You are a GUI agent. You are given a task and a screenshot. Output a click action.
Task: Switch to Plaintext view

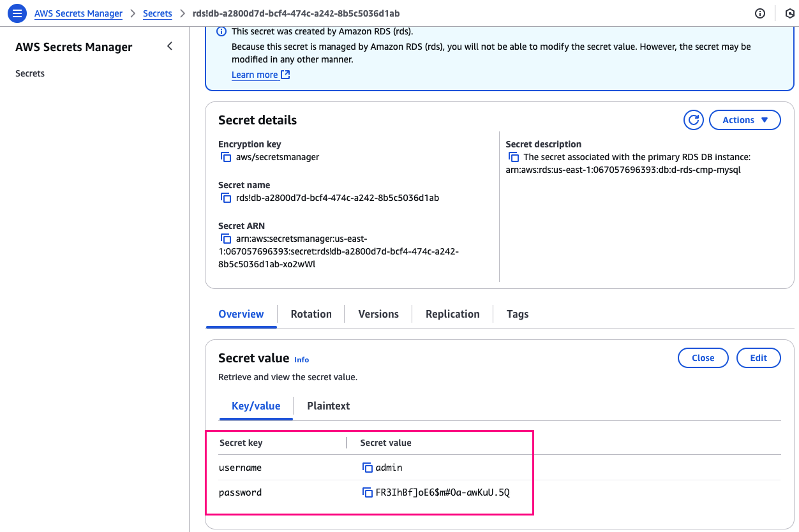click(328, 406)
